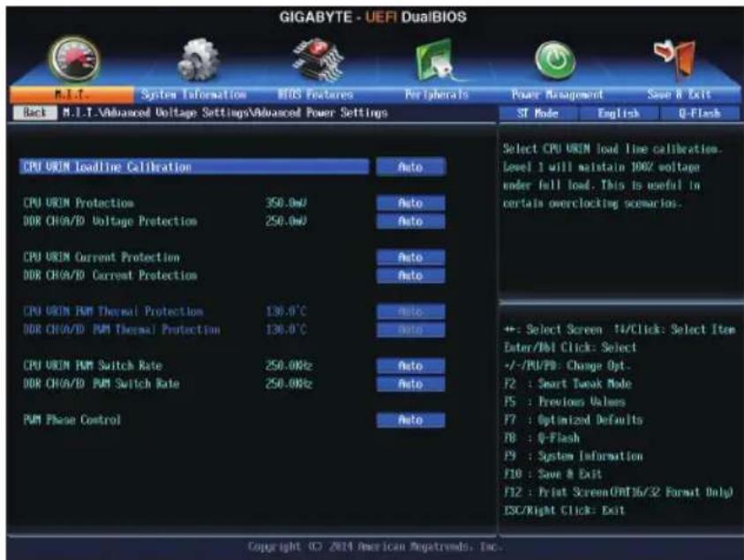The height and width of the screenshot is (560, 744).
Task: Click the F5 Previous Values help line
Action: (565, 401)
